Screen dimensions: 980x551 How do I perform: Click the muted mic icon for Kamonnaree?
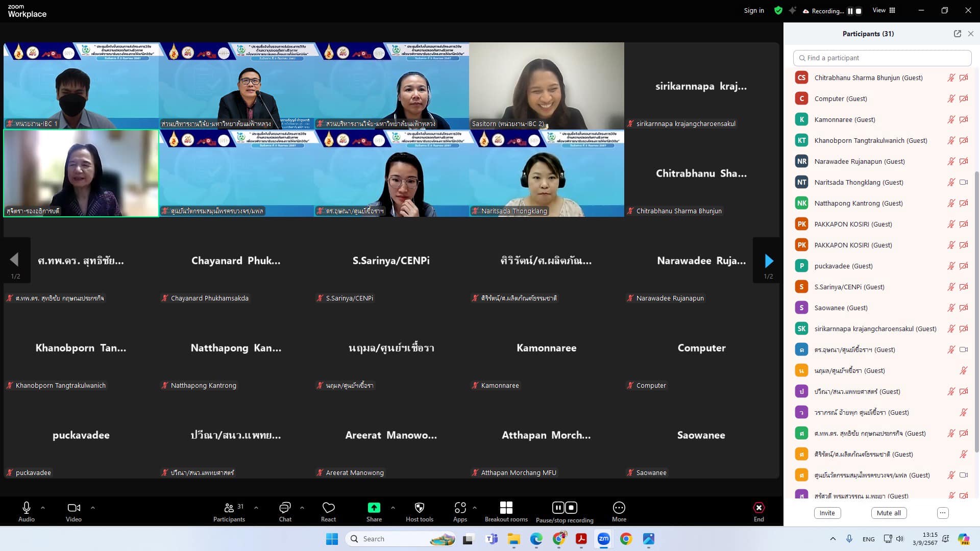[x=951, y=119]
